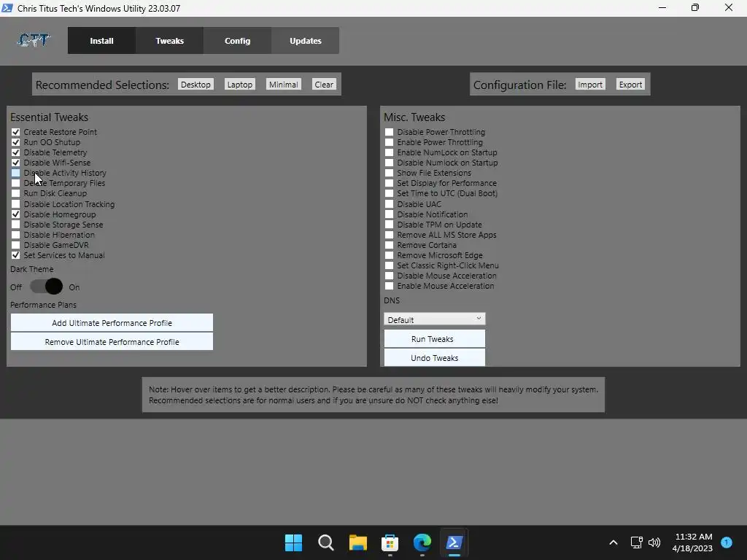Uncheck Set Services to Manual

pos(16,255)
